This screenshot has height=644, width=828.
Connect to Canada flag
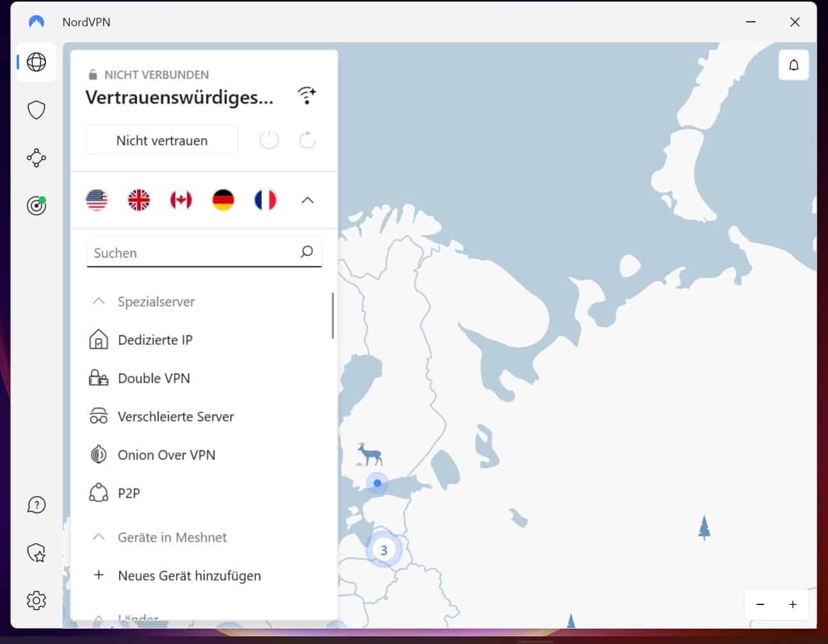(x=181, y=200)
